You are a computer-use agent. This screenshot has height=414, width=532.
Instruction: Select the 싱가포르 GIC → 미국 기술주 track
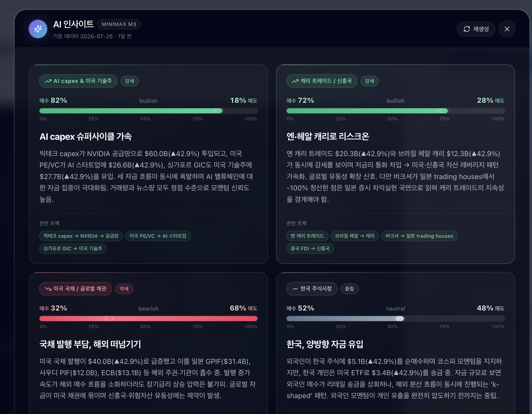(73, 249)
